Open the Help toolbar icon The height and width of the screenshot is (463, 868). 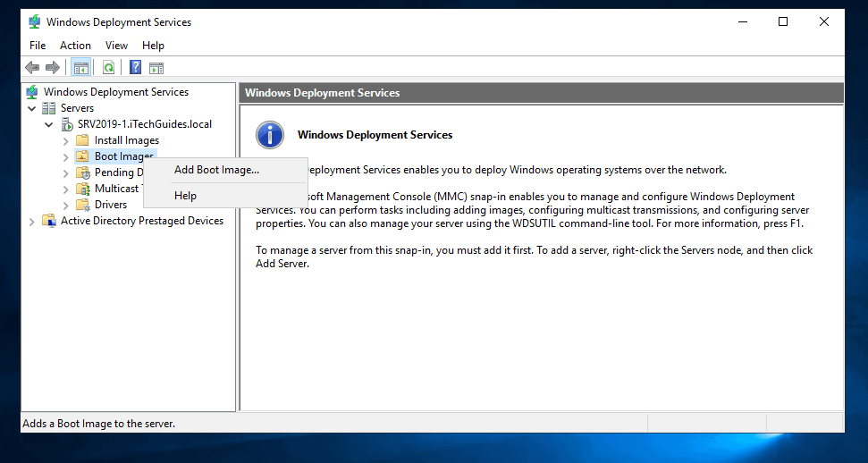(135, 68)
